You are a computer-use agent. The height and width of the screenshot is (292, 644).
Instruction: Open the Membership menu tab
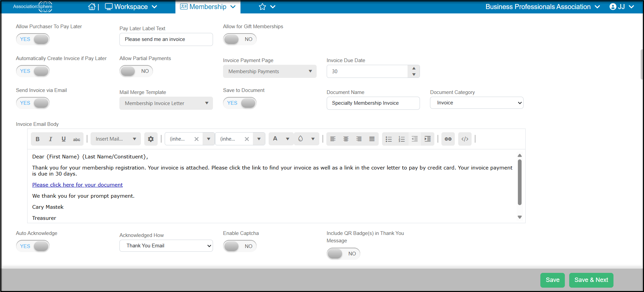208,7
